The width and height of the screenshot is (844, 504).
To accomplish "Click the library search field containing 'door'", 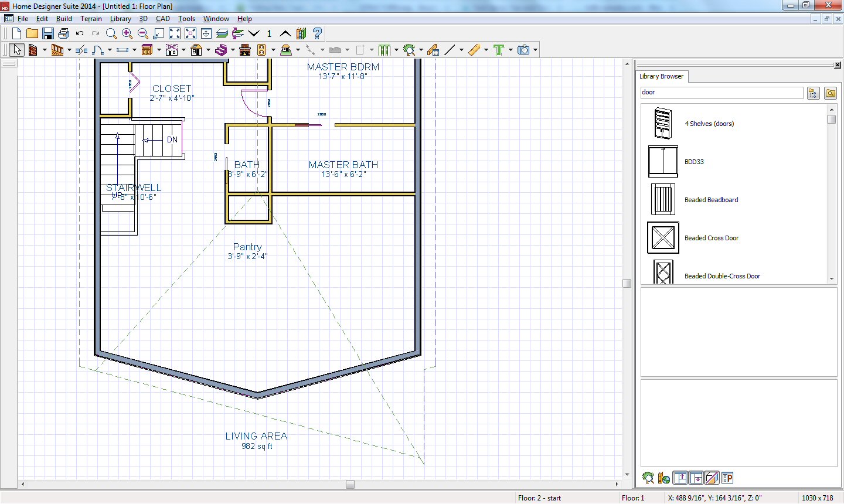I will click(x=721, y=93).
